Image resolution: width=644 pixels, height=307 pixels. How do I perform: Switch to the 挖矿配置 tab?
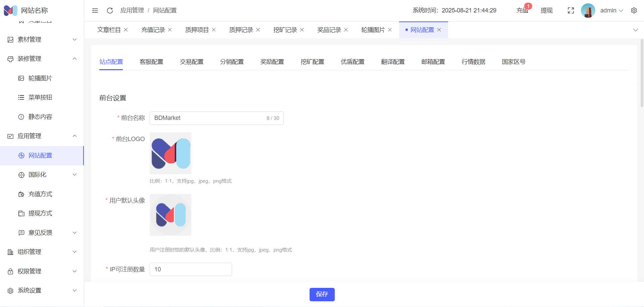pyautogui.click(x=312, y=62)
